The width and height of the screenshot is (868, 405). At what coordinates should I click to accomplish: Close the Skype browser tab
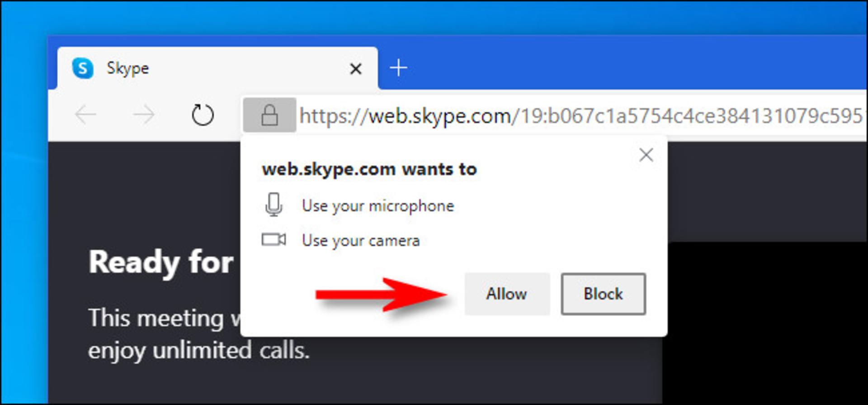coord(356,69)
